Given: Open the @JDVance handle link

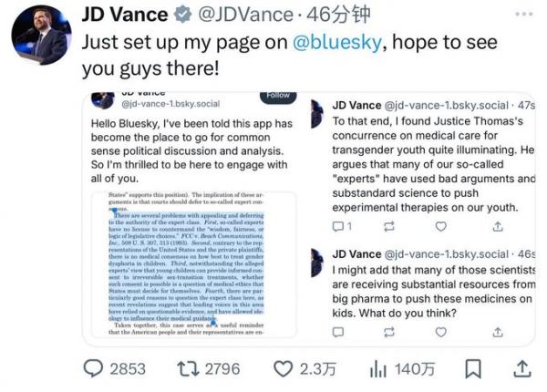Looking at the screenshot, I should tap(245, 15).
